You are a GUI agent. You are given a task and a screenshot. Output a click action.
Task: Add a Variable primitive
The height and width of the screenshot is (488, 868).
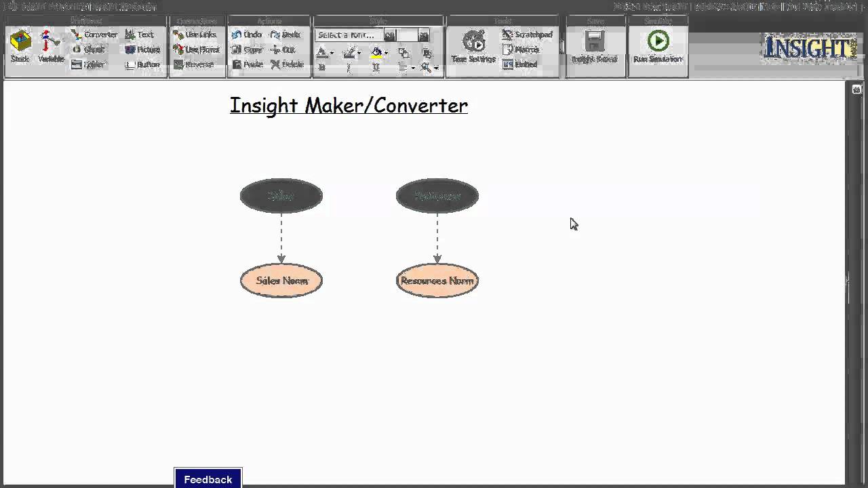pos(51,47)
